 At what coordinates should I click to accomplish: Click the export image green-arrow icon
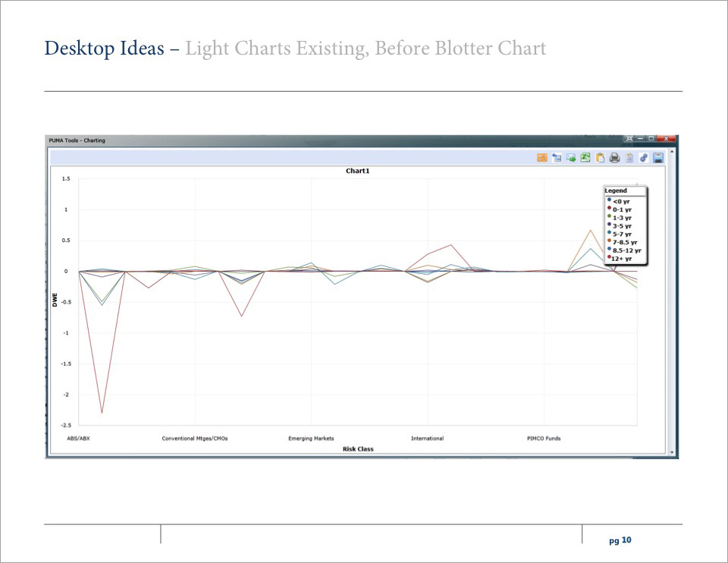point(571,158)
